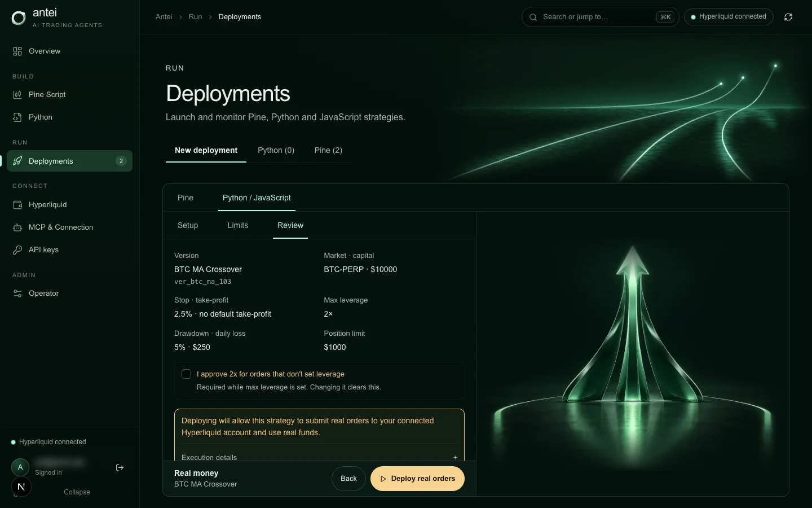Open Overview in sidebar

(x=69, y=51)
